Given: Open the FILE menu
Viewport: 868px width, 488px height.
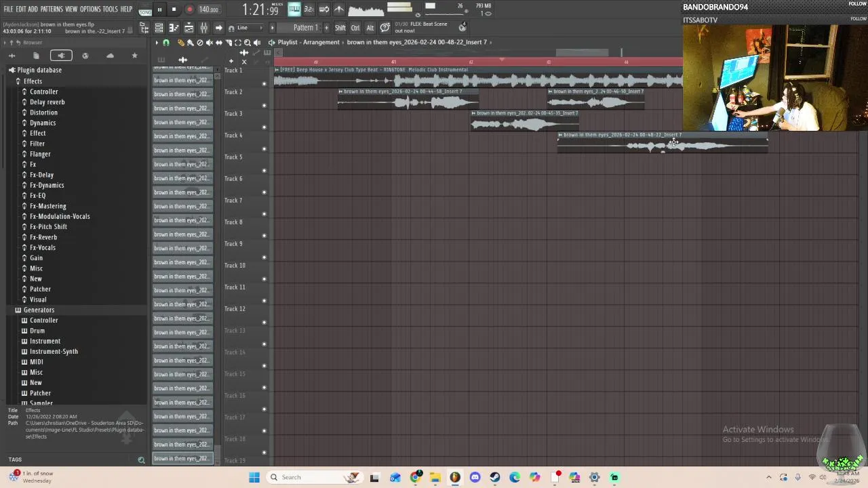Looking at the screenshot, I should click(9, 9).
